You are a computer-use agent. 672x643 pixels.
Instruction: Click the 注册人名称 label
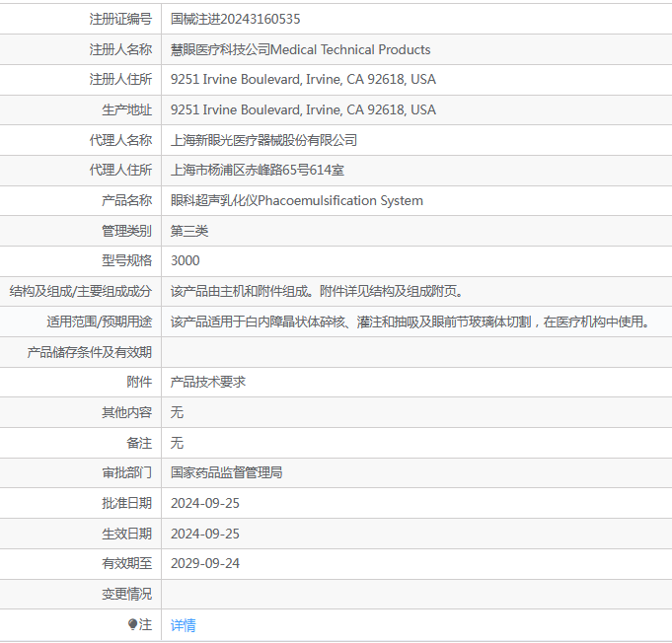pyautogui.click(x=120, y=49)
